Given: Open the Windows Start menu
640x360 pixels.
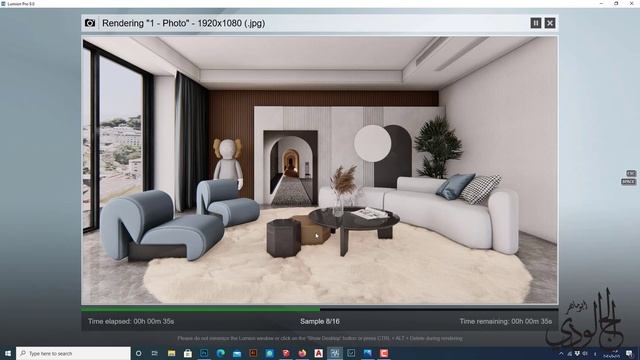Looking at the screenshot, I should pyautogui.click(x=8, y=353).
